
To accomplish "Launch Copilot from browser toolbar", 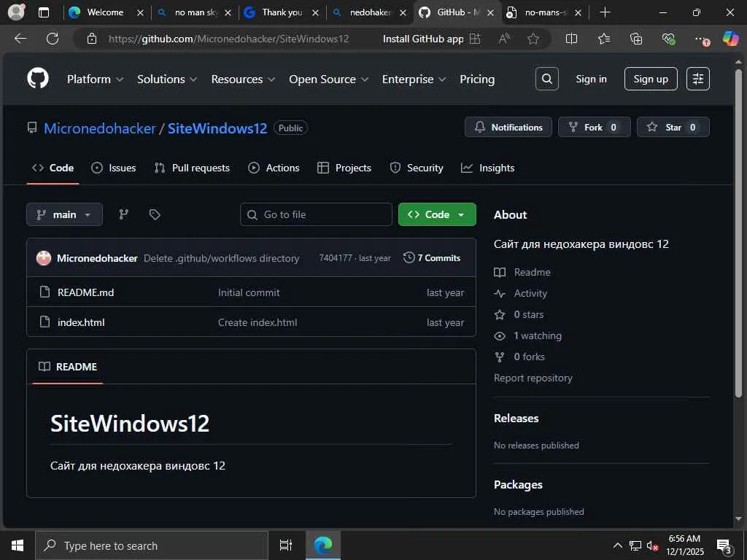I will [x=730, y=39].
